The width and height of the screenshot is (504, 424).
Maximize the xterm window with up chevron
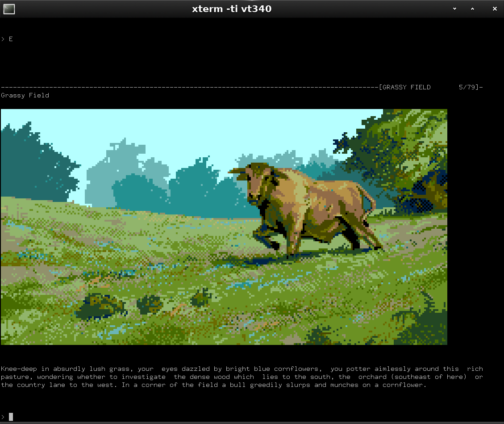pos(472,9)
